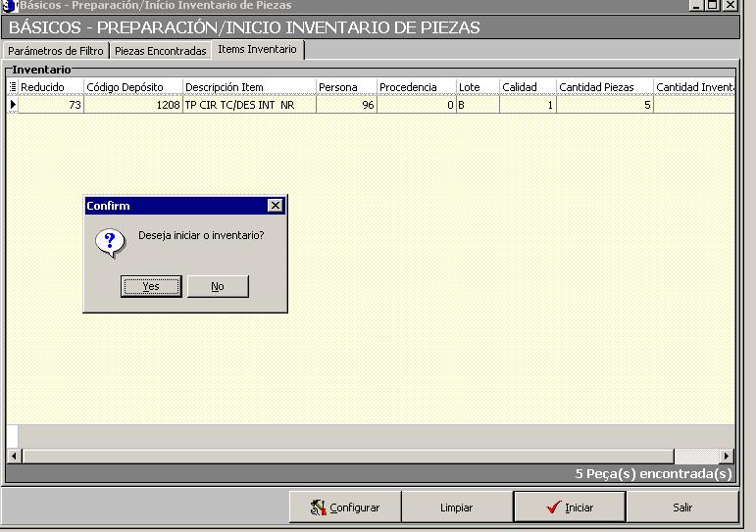Click Yes in the Confirm dialog
This screenshot has height=532, width=756.
(151, 286)
